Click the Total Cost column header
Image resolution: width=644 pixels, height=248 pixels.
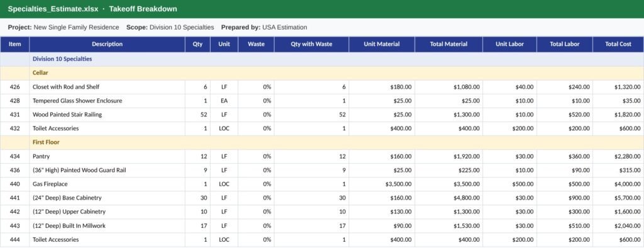[x=618, y=44]
